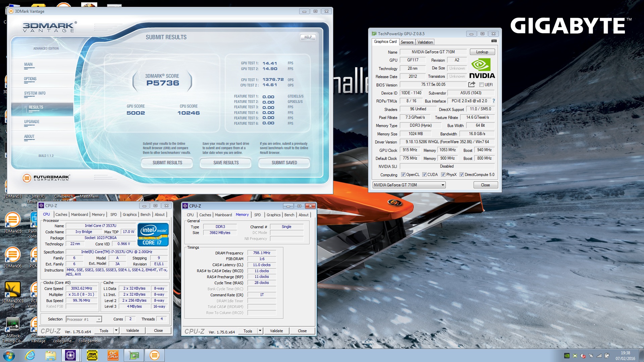Open the volume tray icon
Viewport: 644px width, 362px height.
tap(583, 356)
